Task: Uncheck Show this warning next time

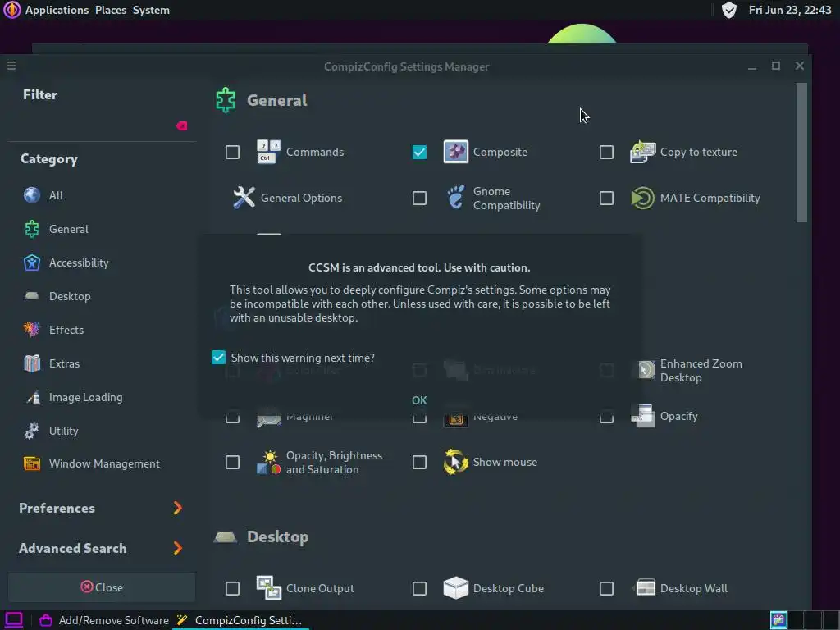Action: (x=218, y=358)
